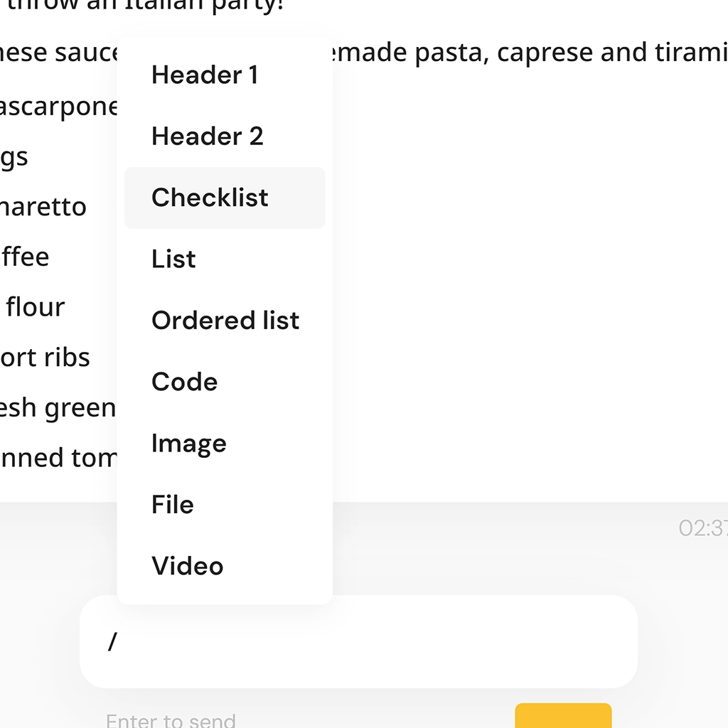The height and width of the screenshot is (728, 728).
Task: Pick the List option in the popup
Action: click(x=173, y=259)
